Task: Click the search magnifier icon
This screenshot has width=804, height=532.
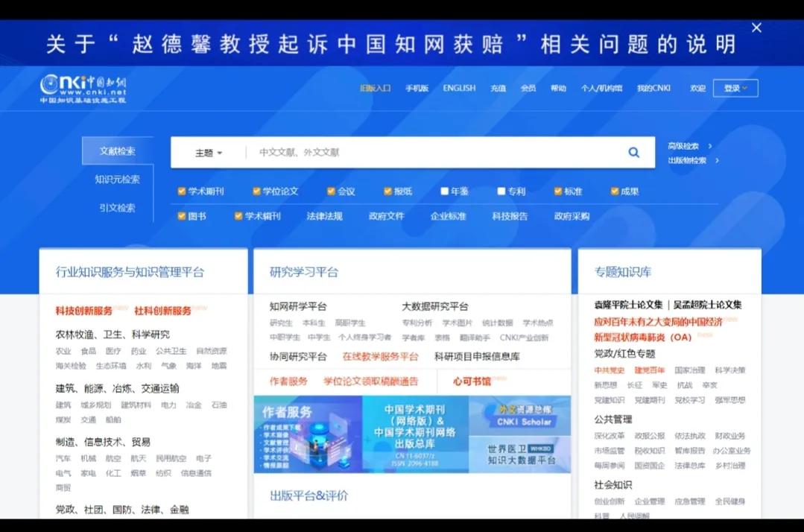Action: [x=633, y=151]
